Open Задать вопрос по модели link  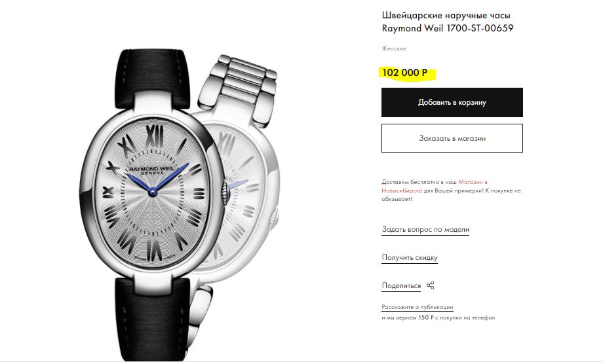(x=425, y=230)
